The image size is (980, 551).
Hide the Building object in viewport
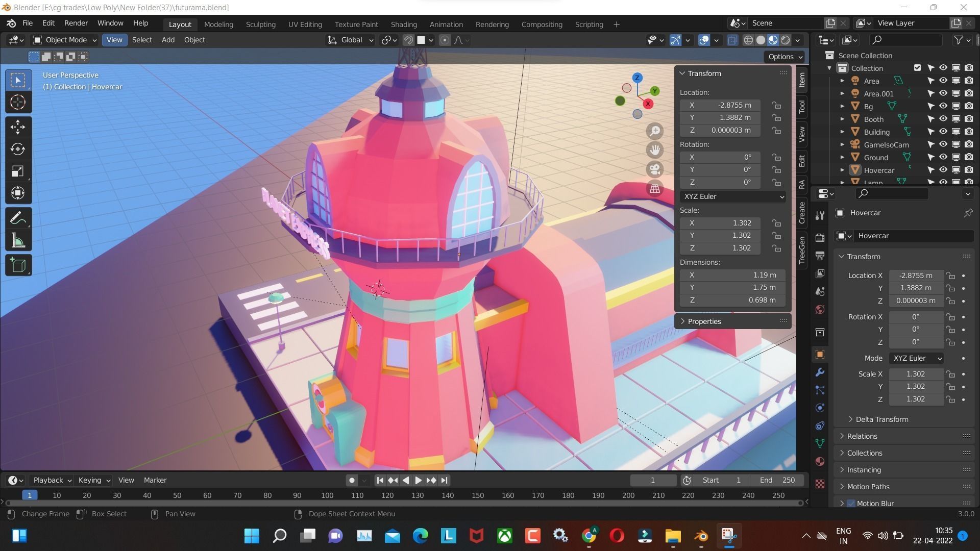click(x=943, y=132)
